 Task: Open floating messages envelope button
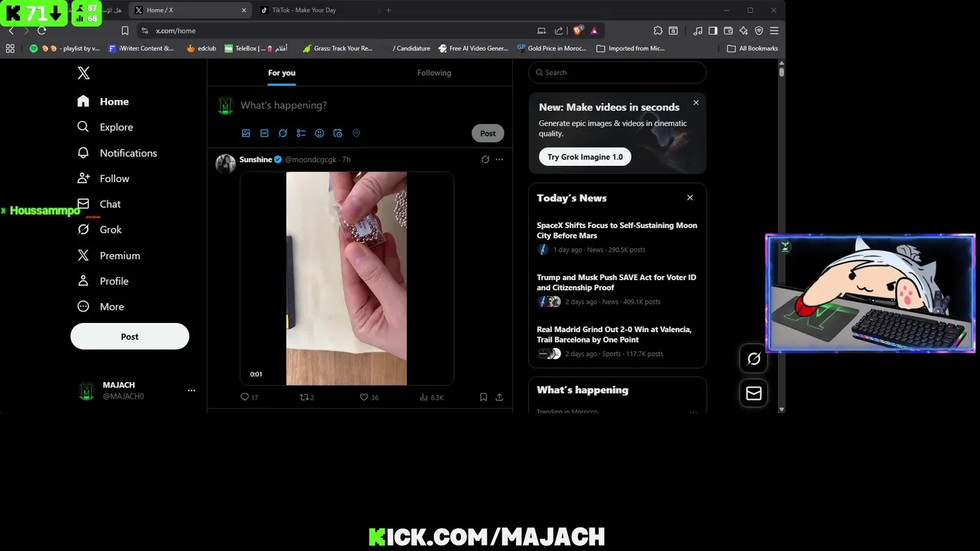click(x=753, y=393)
